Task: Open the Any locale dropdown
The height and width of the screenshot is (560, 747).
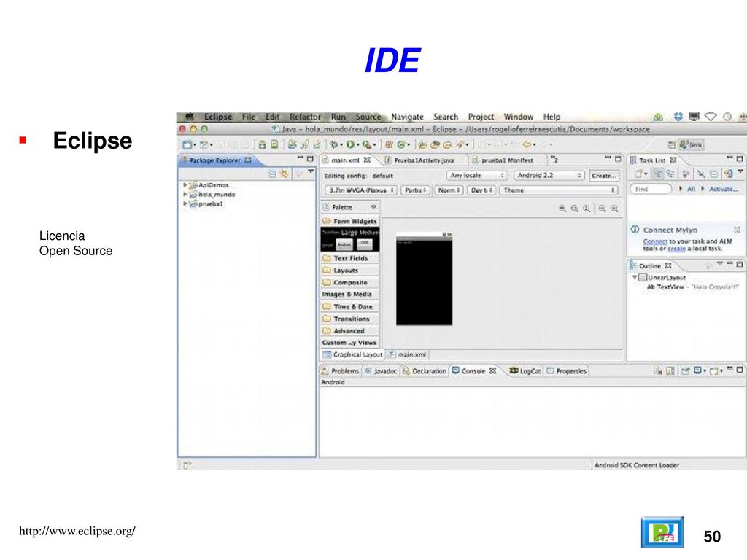Action: (x=477, y=176)
